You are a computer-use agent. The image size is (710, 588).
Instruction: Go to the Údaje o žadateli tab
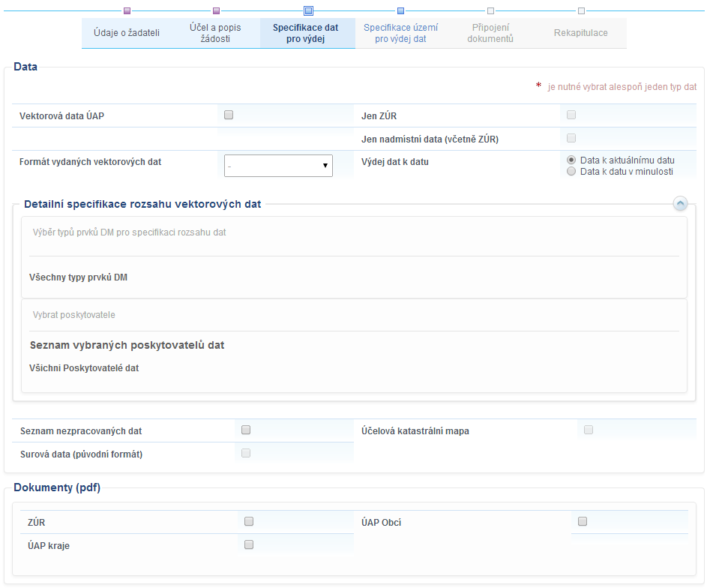click(127, 33)
